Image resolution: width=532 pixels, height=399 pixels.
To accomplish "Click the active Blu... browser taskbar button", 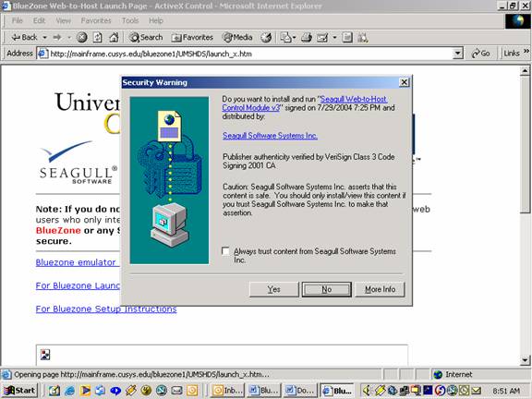I will (337, 391).
